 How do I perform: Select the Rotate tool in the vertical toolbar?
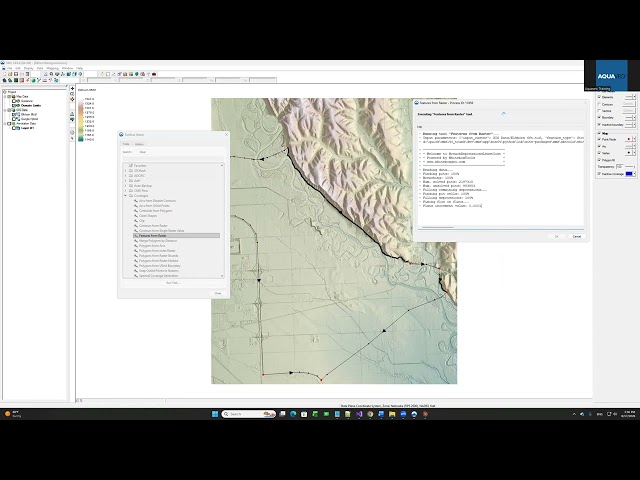point(72,99)
